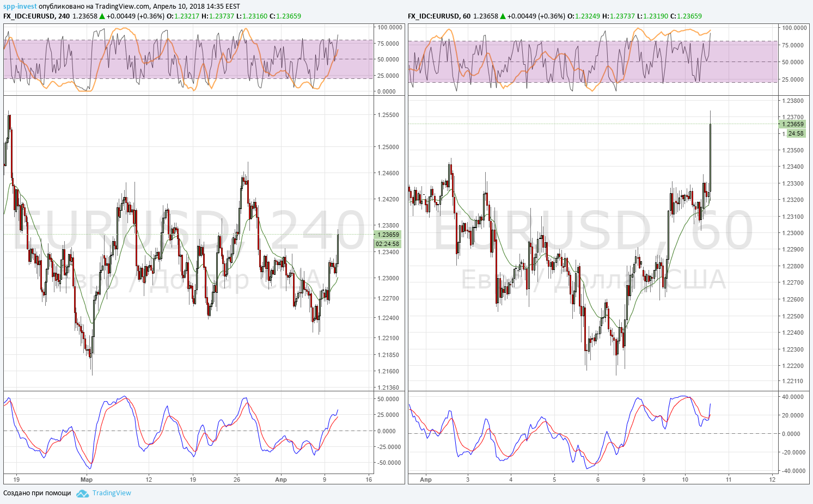Click the Мар date marker on time axis

(x=87, y=480)
